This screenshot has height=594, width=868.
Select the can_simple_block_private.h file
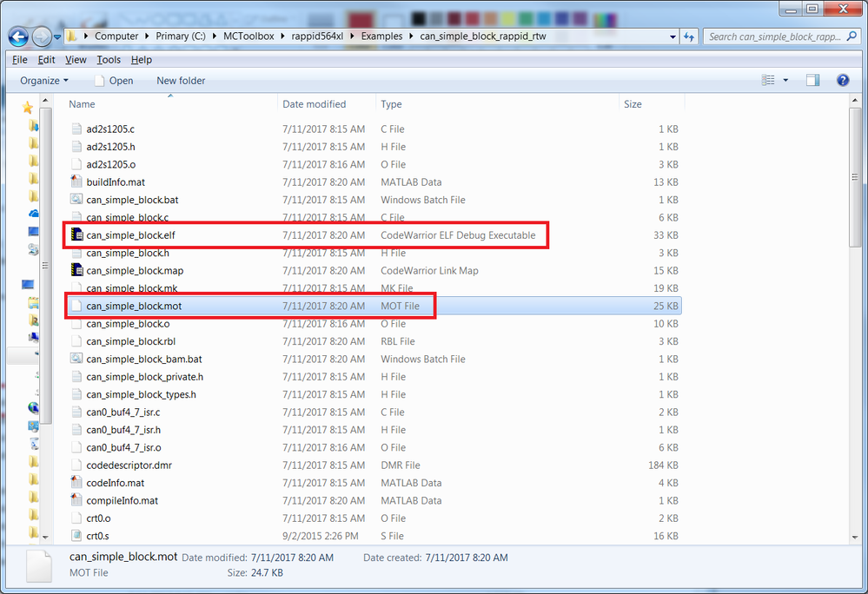point(144,377)
